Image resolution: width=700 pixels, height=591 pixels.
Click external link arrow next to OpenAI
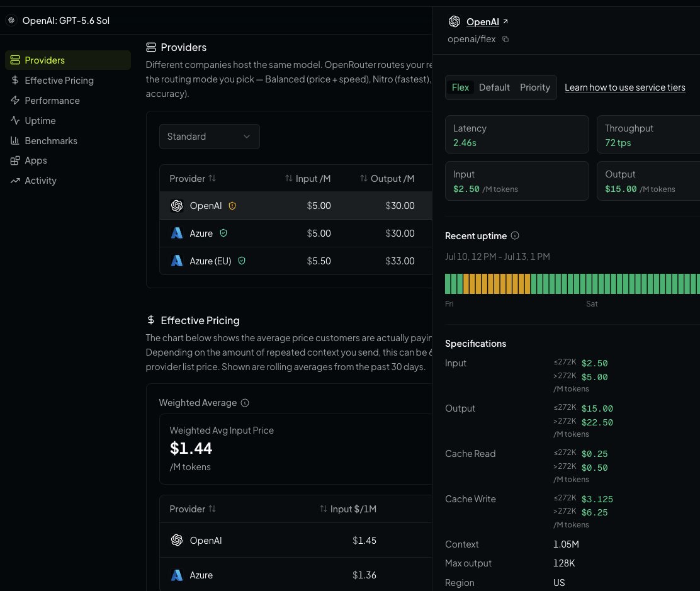(x=505, y=21)
